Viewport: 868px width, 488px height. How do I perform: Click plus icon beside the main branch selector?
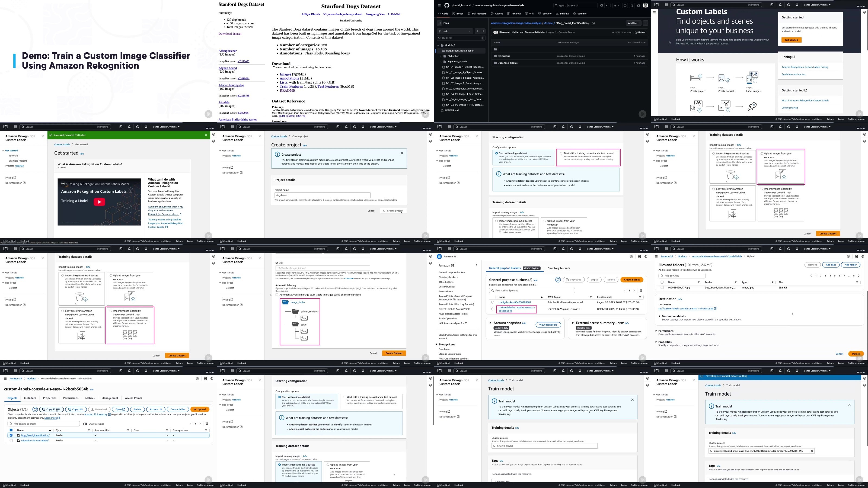[477, 31]
